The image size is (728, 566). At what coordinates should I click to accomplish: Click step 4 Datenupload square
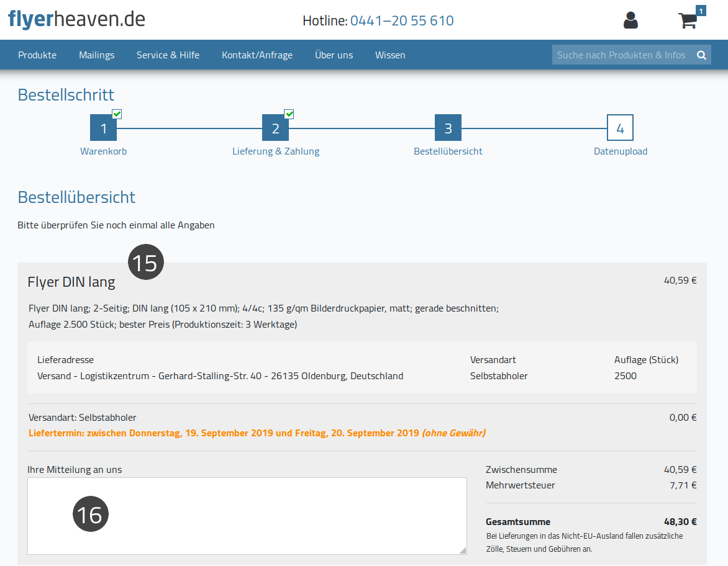point(621,128)
